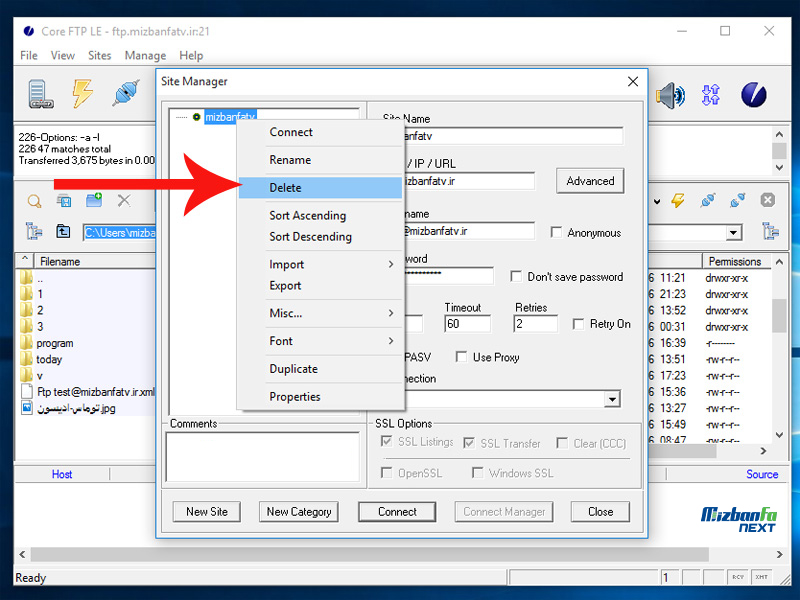Image resolution: width=800 pixels, height=600 pixels.
Task: Toggle the SSL Listings checkbox
Action: 387,442
